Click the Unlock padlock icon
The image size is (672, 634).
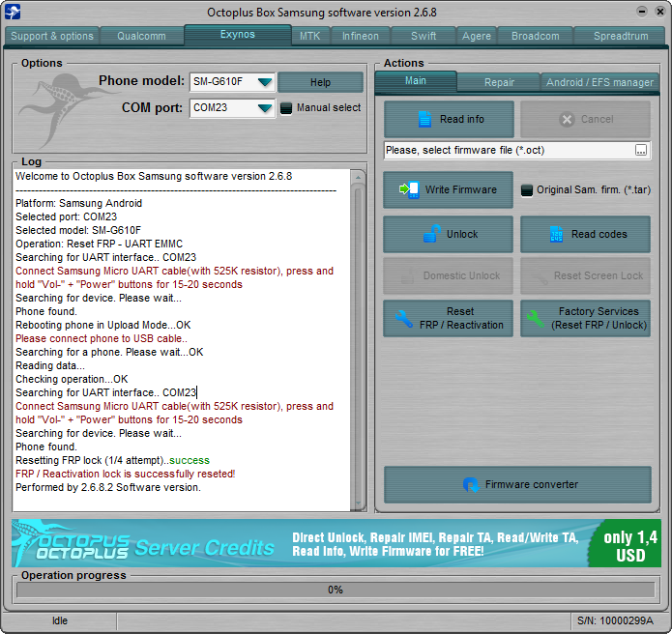pos(431,234)
